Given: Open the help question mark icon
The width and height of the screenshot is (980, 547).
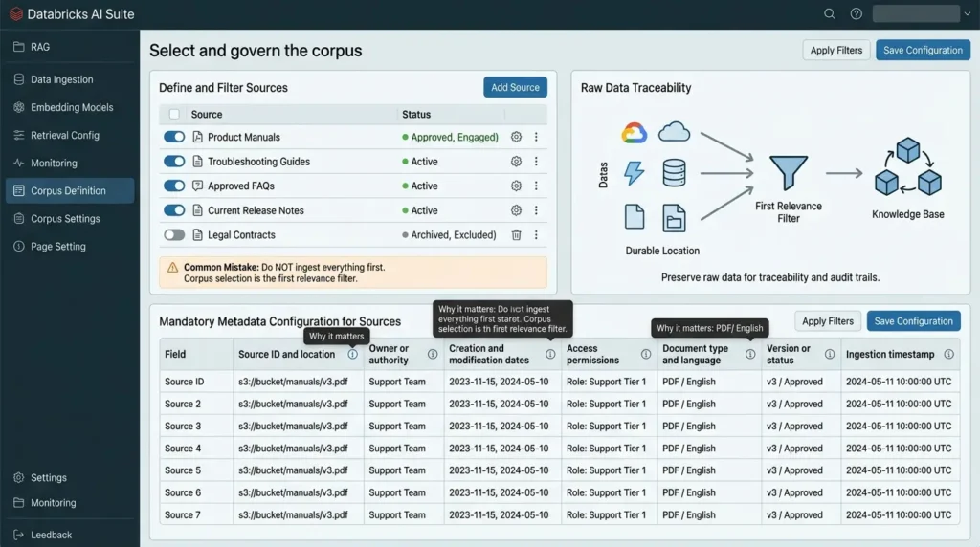Looking at the screenshot, I should [857, 13].
